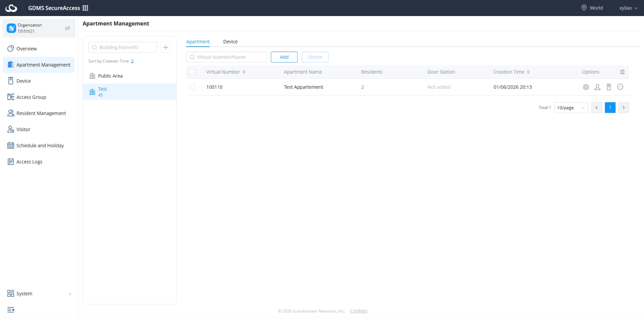Open the xyliao user account menu
Image resolution: width=644 pixels, height=318 pixels.
click(x=628, y=8)
